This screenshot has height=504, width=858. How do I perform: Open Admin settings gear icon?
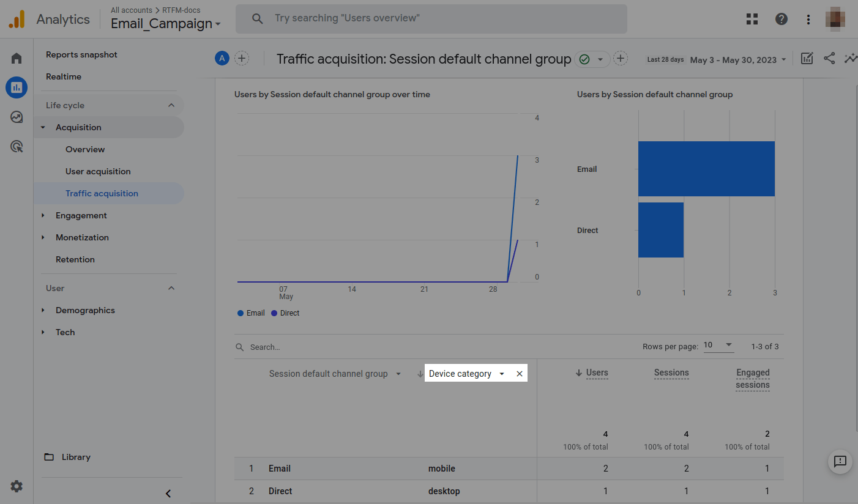click(17, 486)
